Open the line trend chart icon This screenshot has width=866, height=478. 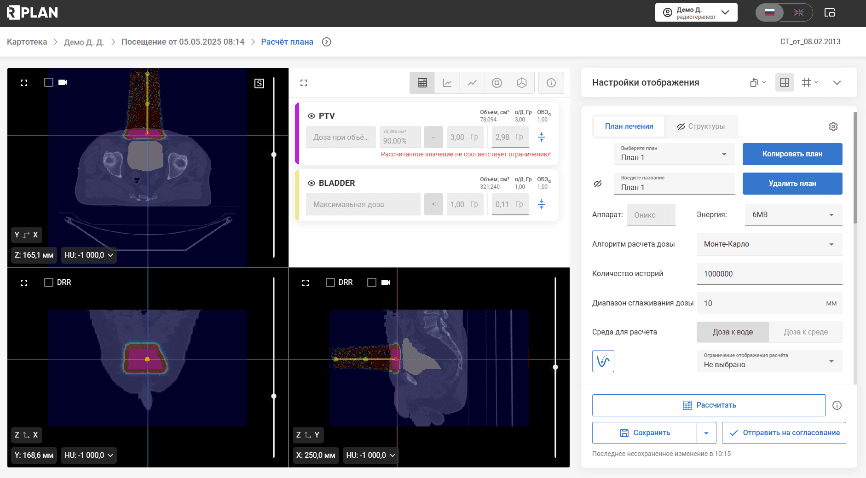pos(472,83)
